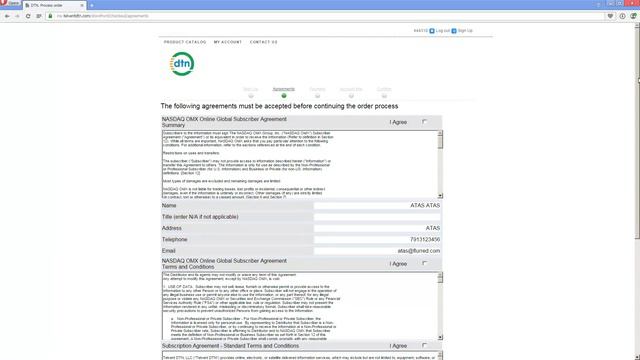
Task: Click the Name input field
Action: click(x=377, y=206)
